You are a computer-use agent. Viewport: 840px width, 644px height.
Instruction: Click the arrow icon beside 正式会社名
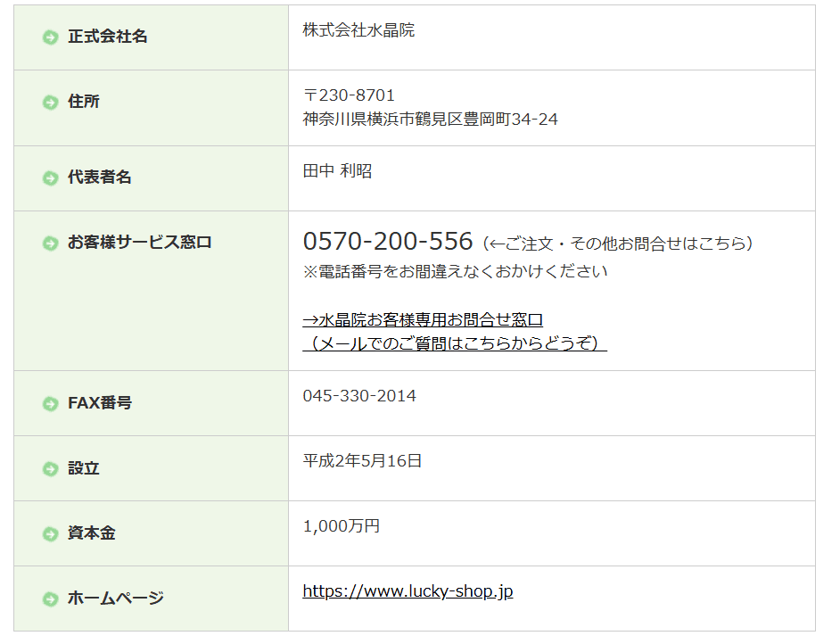pos(50,37)
